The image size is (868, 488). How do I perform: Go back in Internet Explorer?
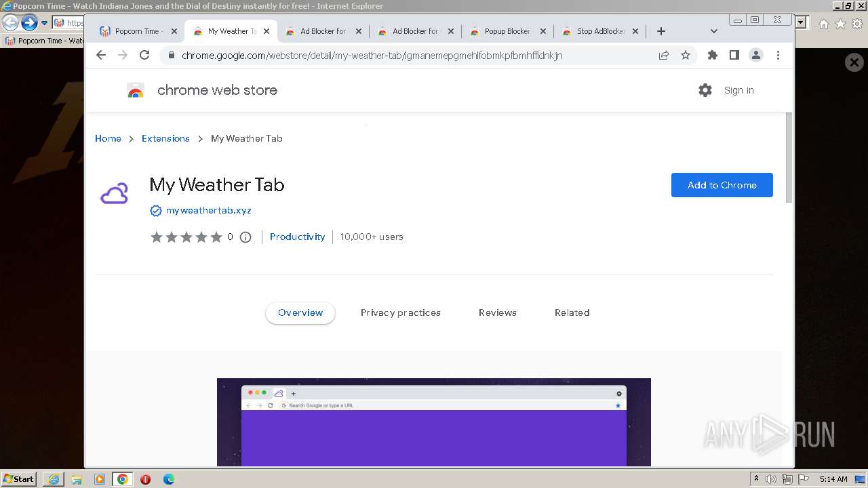[x=10, y=23]
